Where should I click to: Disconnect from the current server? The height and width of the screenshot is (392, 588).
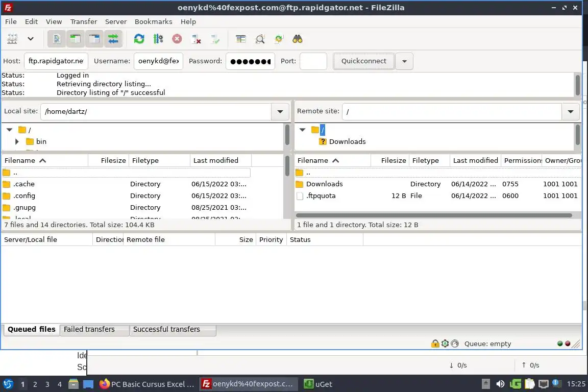(196, 39)
